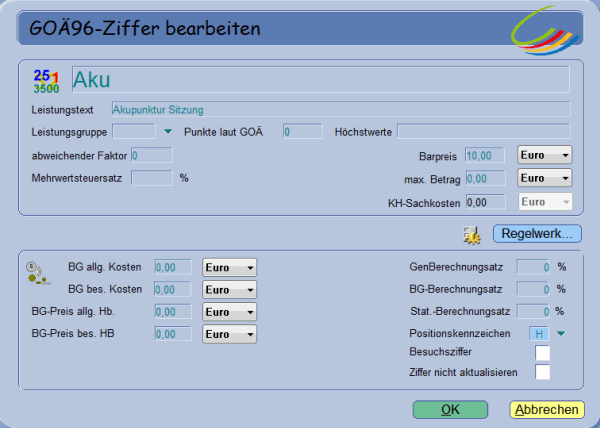
Task: Open the BG bes. Kosten currency dropdown
Action: click(229, 289)
